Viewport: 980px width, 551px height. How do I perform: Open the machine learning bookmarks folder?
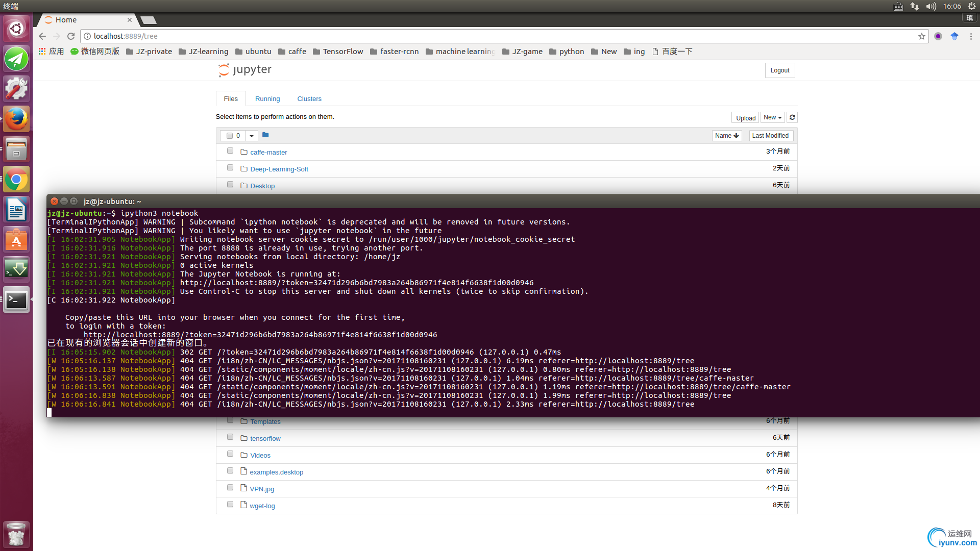(460, 52)
